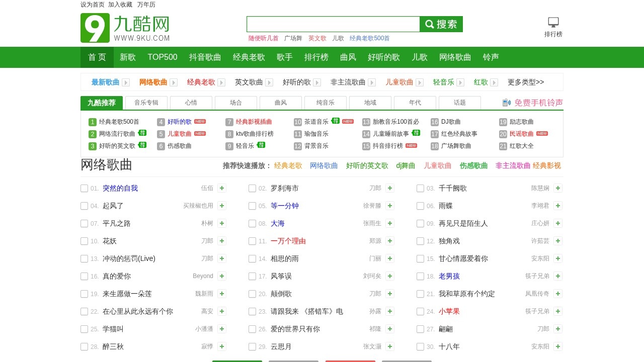Click the numbered badge 16 beside DJ歌曲
644x362 pixels.
(434, 122)
